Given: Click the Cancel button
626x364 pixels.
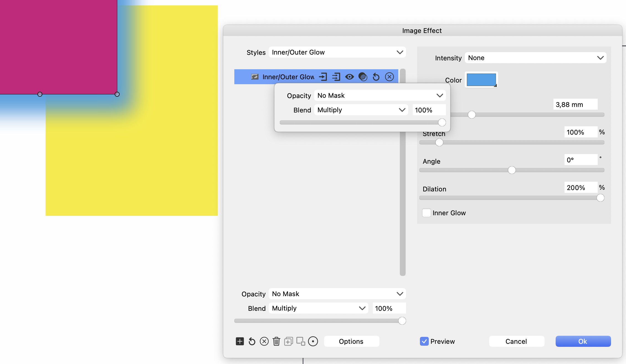Looking at the screenshot, I should (x=516, y=341).
